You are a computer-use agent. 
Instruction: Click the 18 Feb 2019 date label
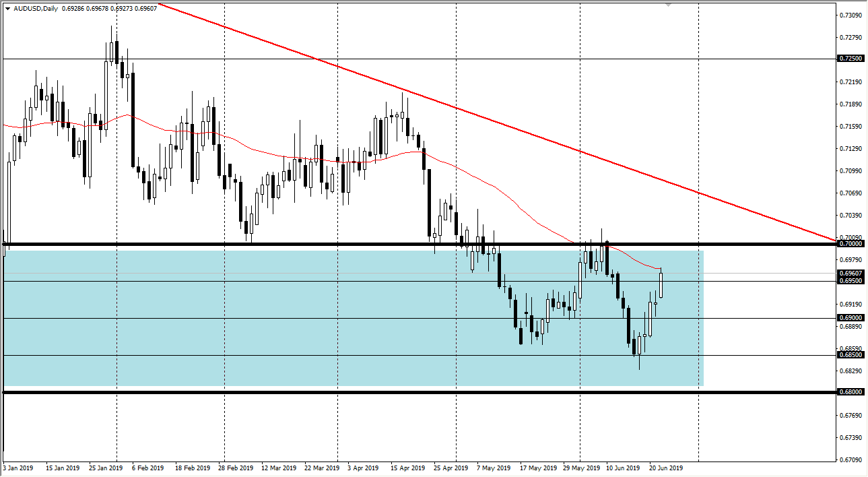[192, 468]
